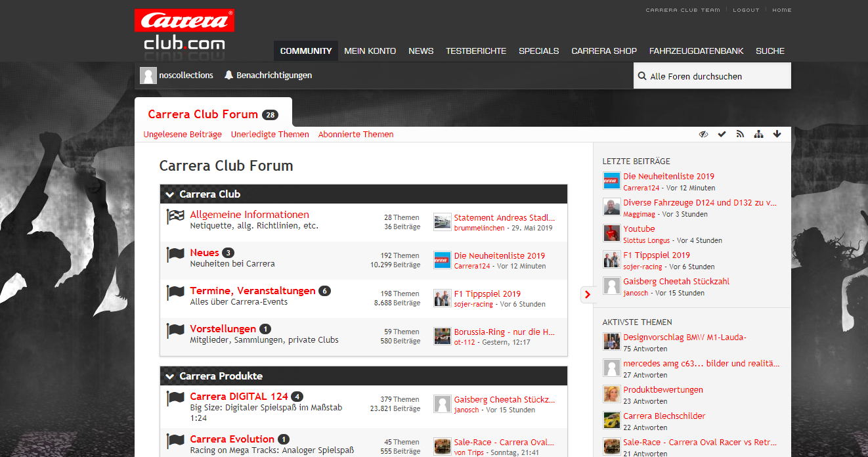Open avatar beside Produktbewertungen topic
Image resolution: width=868 pixels, height=457 pixels.
pos(612,394)
